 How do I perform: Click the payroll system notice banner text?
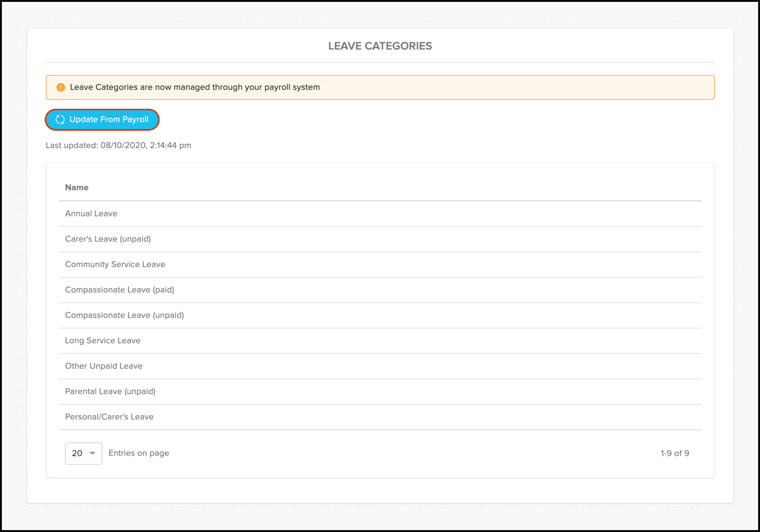click(x=195, y=87)
